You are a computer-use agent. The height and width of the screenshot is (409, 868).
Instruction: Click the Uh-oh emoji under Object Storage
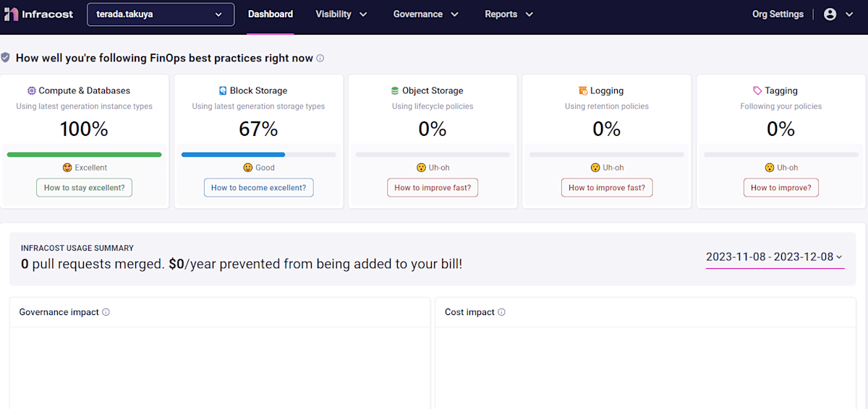(x=421, y=168)
